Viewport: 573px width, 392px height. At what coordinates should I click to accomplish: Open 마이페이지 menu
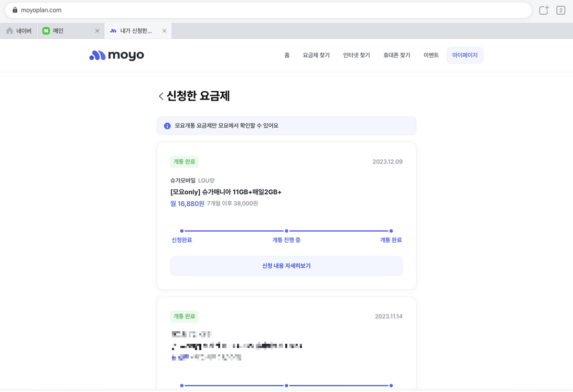pyautogui.click(x=465, y=55)
